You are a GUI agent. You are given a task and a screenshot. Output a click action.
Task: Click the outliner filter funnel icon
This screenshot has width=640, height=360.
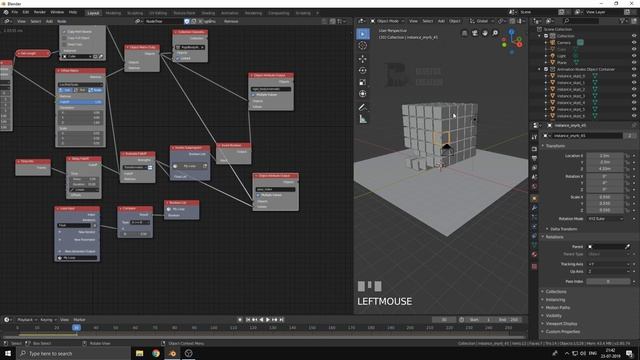622,20
